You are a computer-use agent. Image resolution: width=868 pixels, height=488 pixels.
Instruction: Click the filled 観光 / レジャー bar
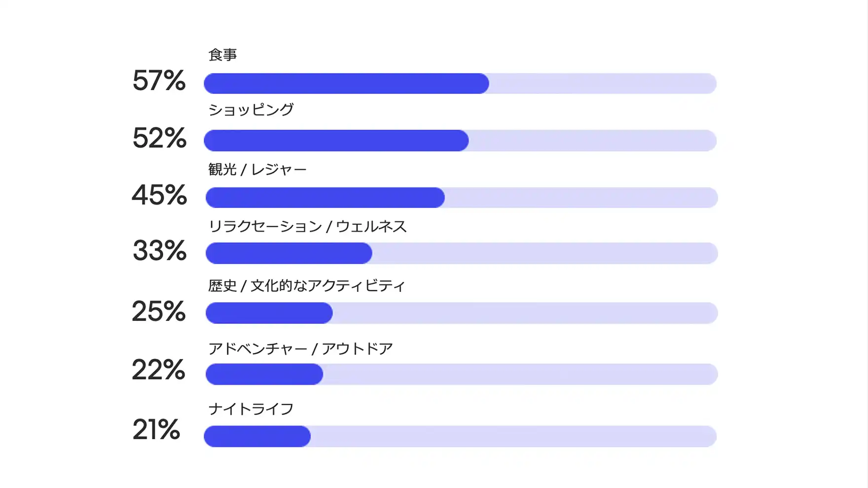point(325,198)
